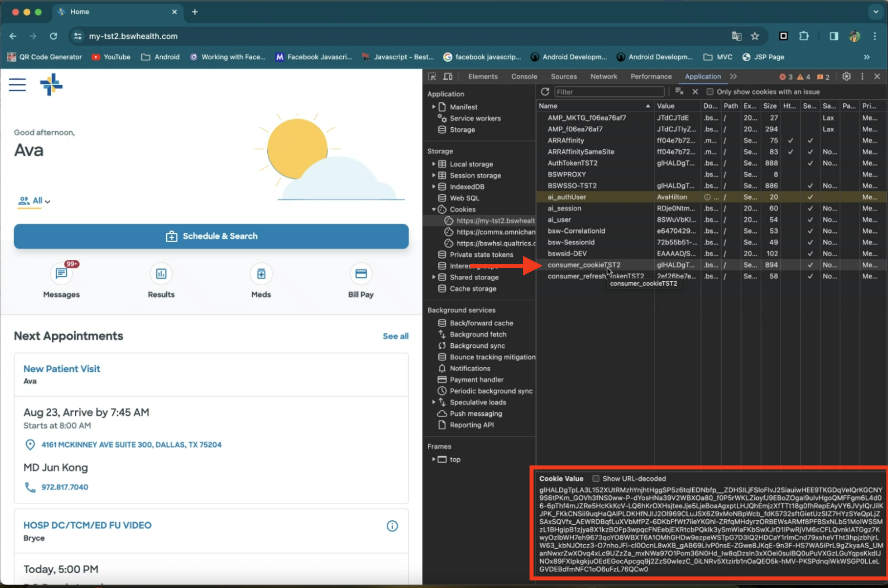Open DevTools settings gear
888x588 pixels.
click(846, 76)
